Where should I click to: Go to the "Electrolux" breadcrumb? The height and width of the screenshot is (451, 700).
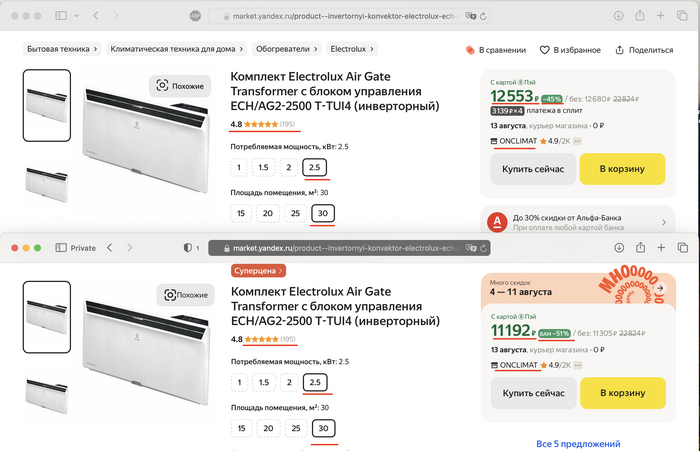tap(347, 49)
